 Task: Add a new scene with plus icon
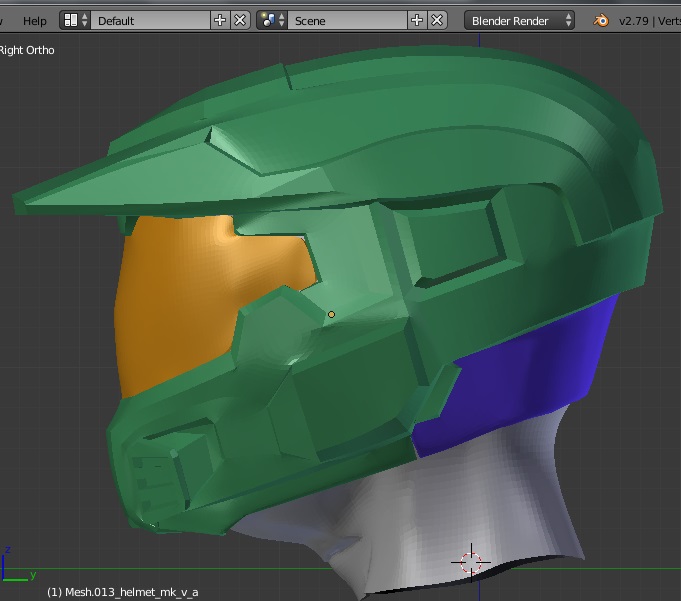click(417, 20)
